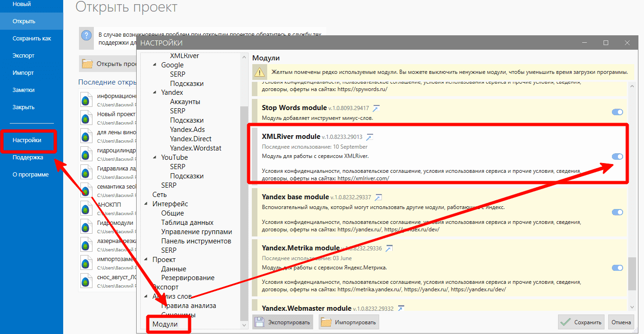The height and width of the screenshot is (334, 644).
Task: Select Yandex.Ads in settings tree
Action: click(x=187, y=130)
